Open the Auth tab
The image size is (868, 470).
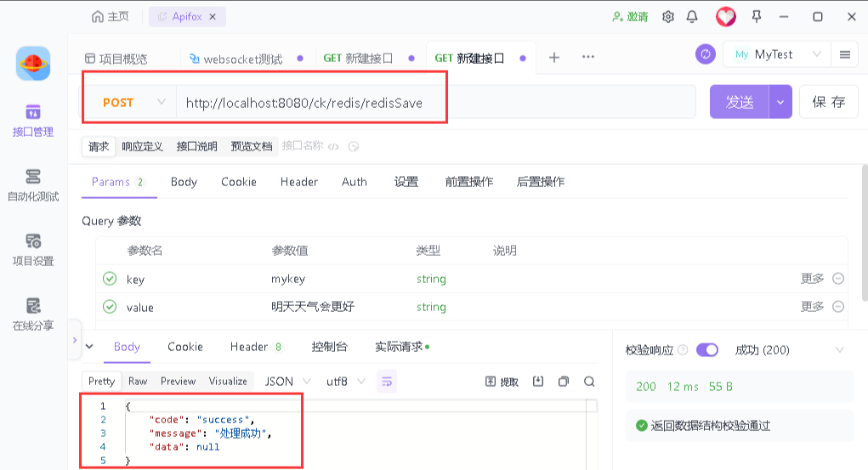355,182
